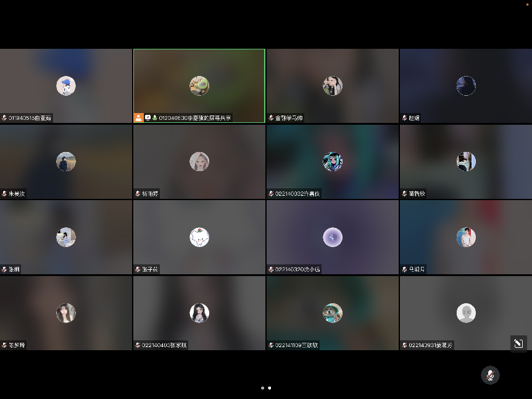Click the screen share icon beside 012040630
This screenshot has width=532, height=399.
(148, 117)
